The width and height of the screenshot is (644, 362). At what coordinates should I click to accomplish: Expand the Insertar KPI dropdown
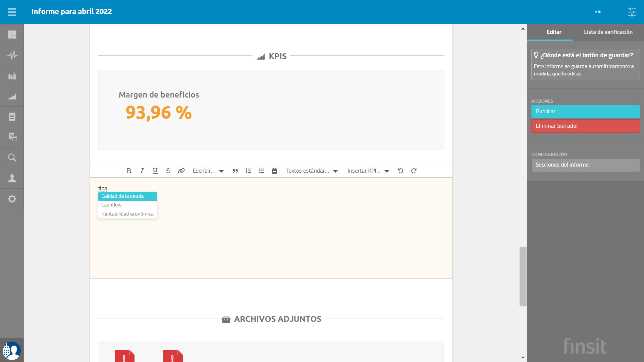coord(368,171)
